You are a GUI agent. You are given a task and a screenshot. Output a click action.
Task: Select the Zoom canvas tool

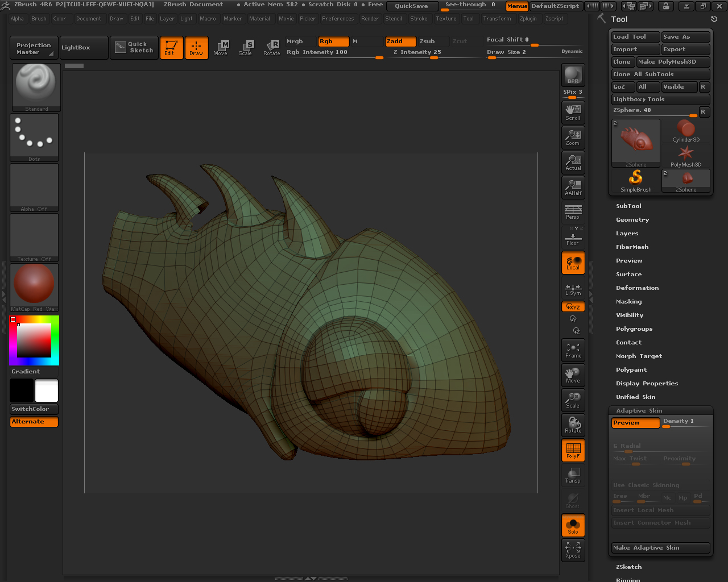tap(573, 137)
